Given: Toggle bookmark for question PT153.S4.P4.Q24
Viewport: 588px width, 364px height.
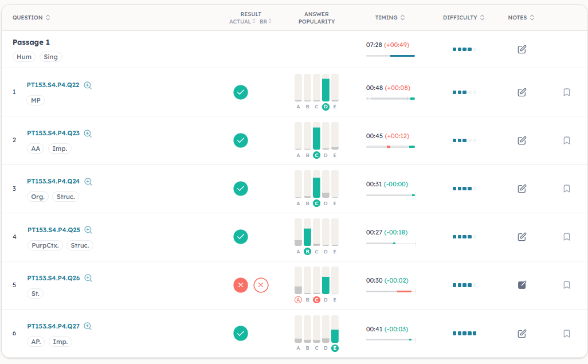Looking at the screenshot, I should (566, 189).
